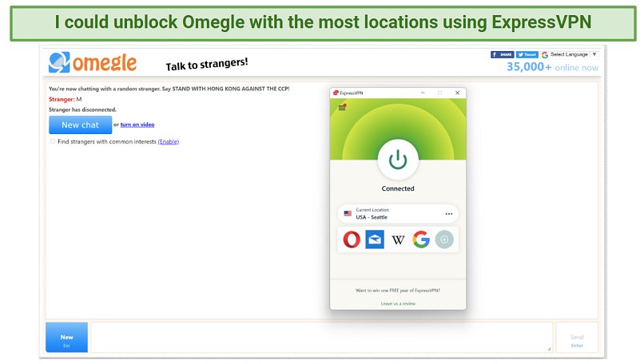Open the Wikipedia shortcut in ExpressVPN
The image size is (644, 364).
point(398,239)
